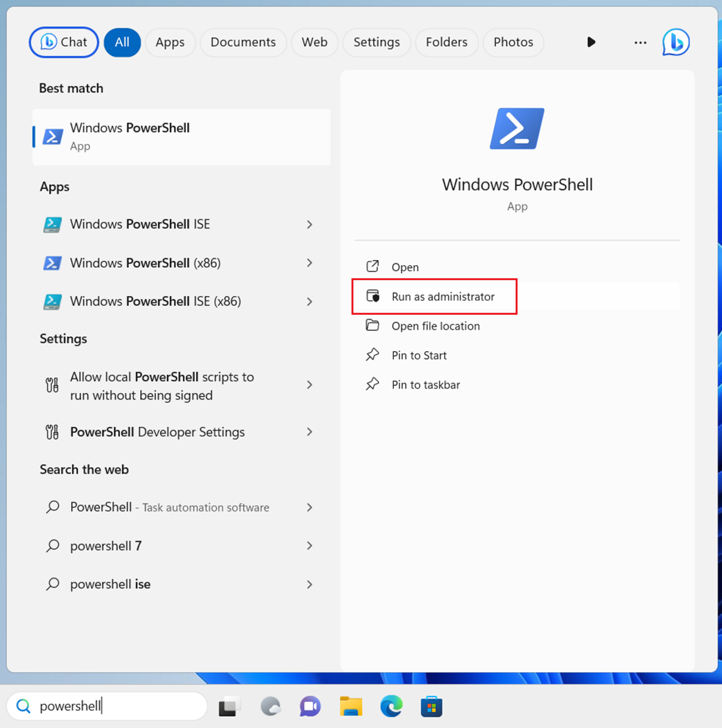
Task: Switch to the Settings filter tab
Action: 377,42
